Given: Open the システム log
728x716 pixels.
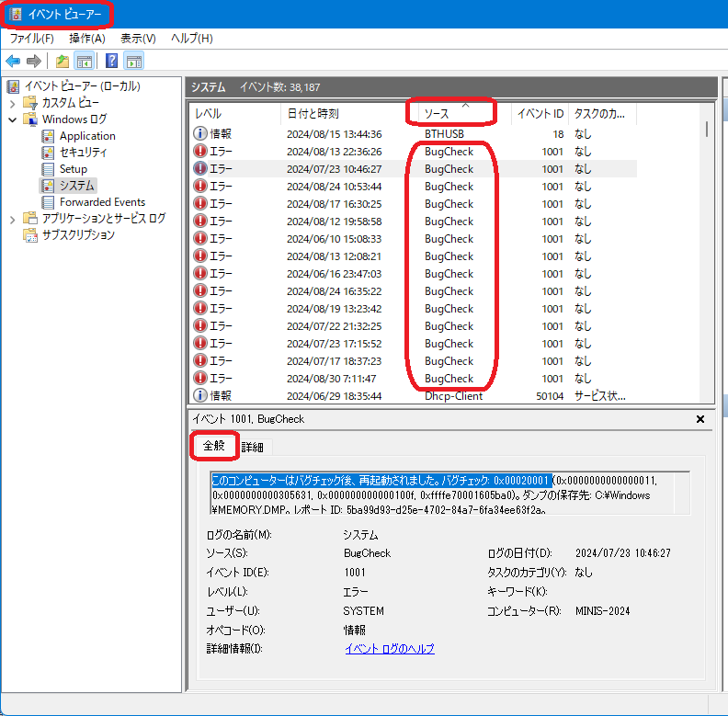Looking at the screenshot, I should [76, 186].
